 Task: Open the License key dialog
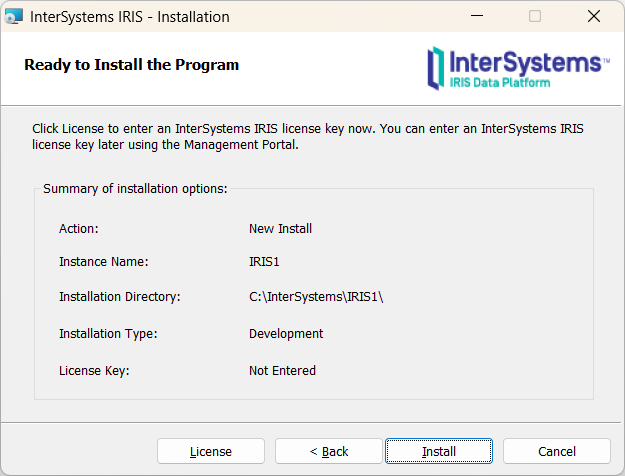click(x=210, y=451)
